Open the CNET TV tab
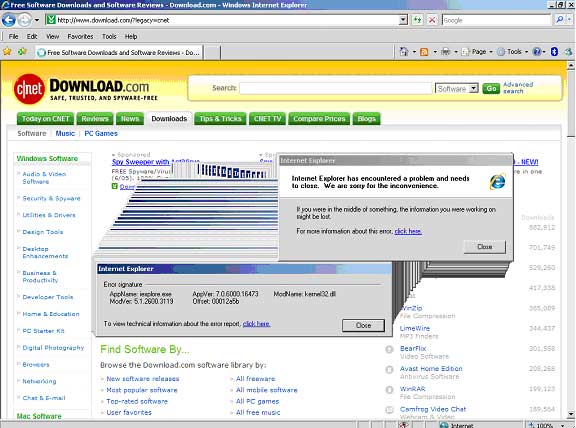This screenshot has width=576, height=428. click(267, 119)
